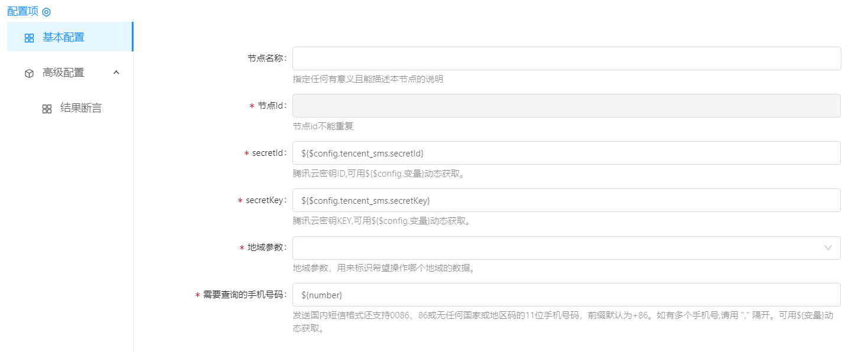Viewport: 868px width, 352px height.
Task: Focus the 需要查询的手机号码 input field
Action: point(566,295)
